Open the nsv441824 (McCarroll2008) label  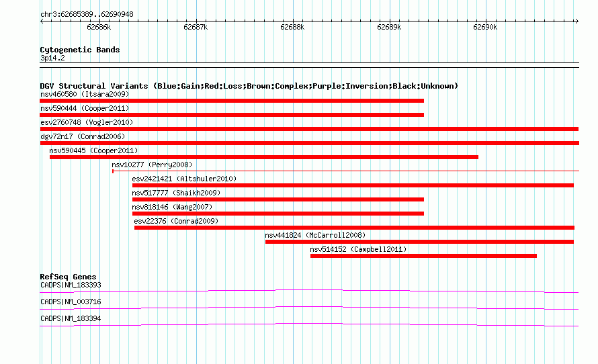coord(315,235)
